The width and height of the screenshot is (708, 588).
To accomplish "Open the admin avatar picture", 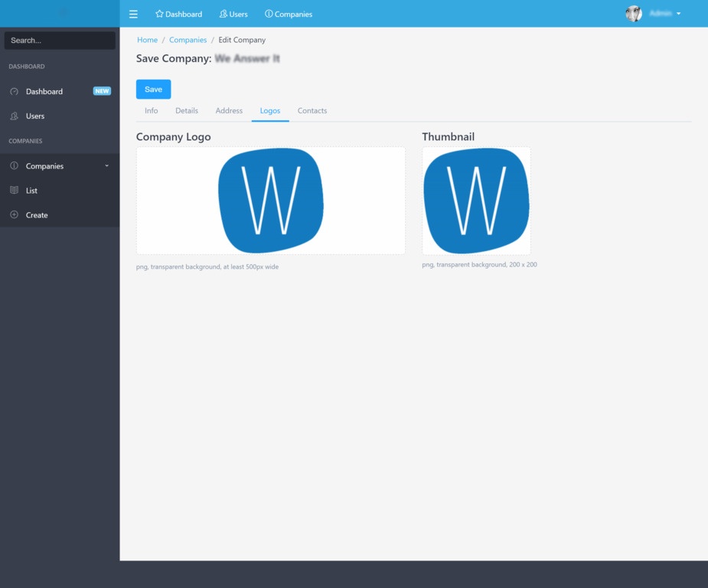I will 634,14.
